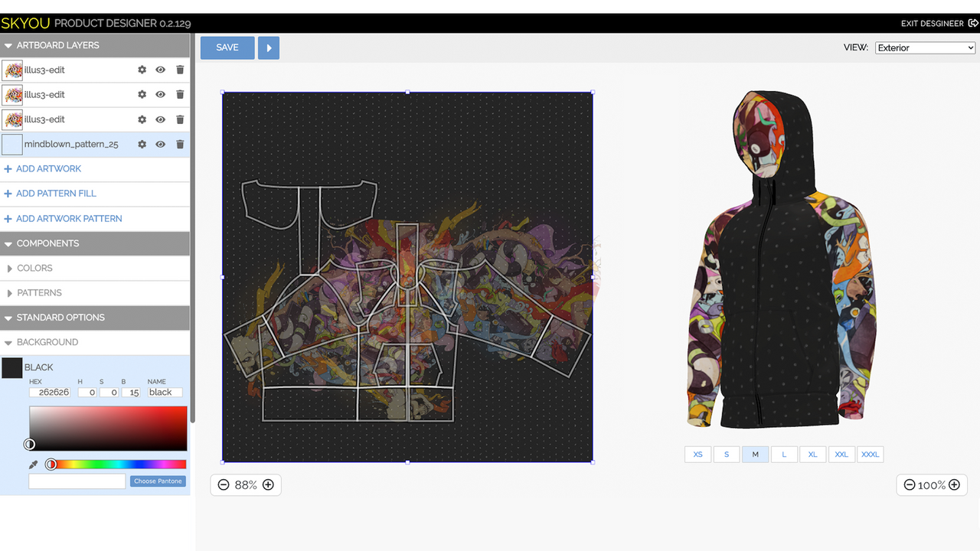Screen dimensions: 980x551
Task: Zoom in the 3D hoodie preview
Action: tap(955, 484)
